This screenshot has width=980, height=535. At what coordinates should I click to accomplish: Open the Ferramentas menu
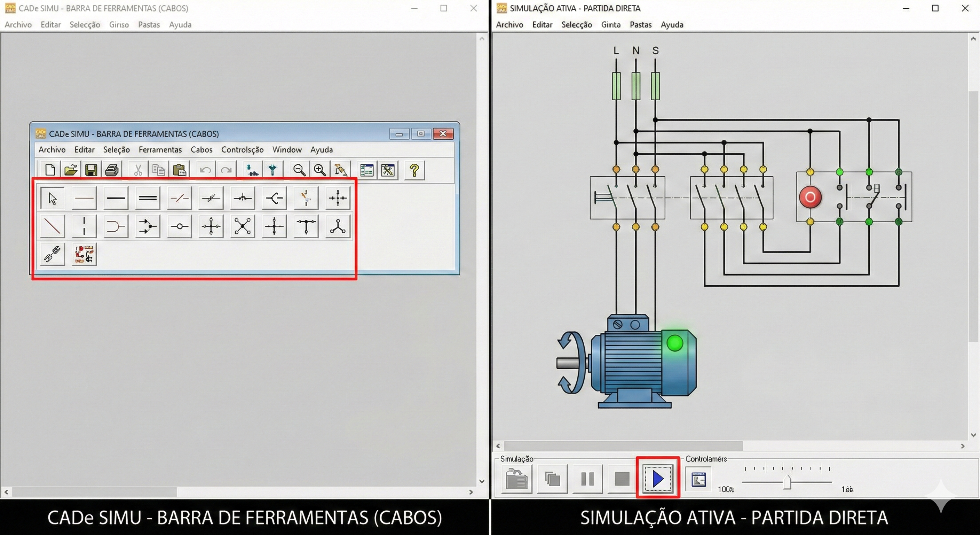pyautogui.click(x=160, y=150)
